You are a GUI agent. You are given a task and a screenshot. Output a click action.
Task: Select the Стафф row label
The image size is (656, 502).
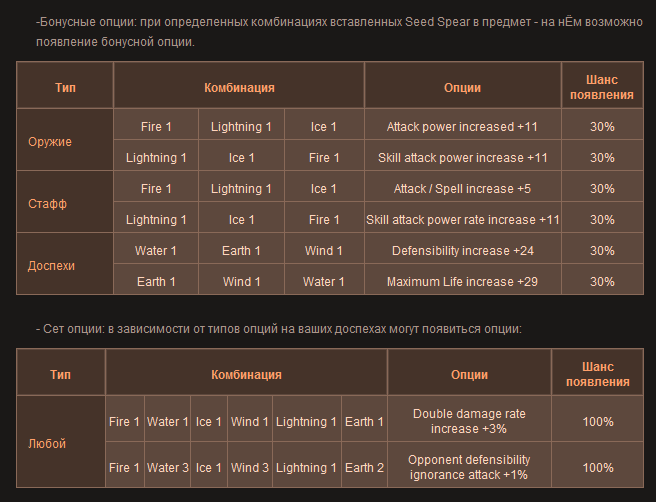coord(47,204)
